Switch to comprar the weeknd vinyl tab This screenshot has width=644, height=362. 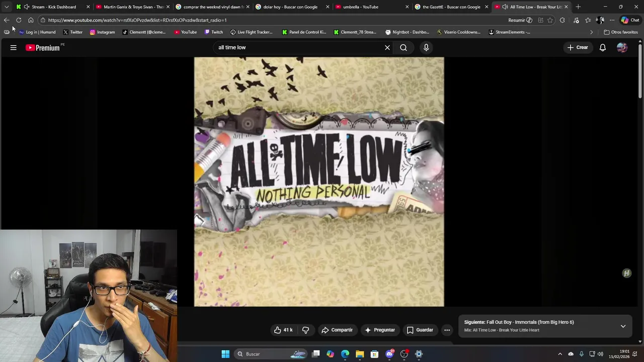[x=213, y=7]
